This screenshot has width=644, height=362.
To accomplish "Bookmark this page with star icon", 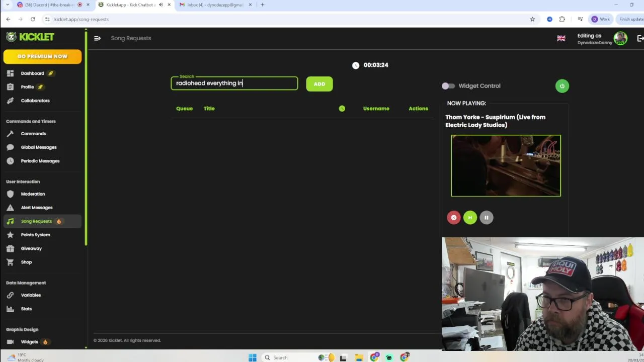I will pyautogui.click(x=532, y=19).
